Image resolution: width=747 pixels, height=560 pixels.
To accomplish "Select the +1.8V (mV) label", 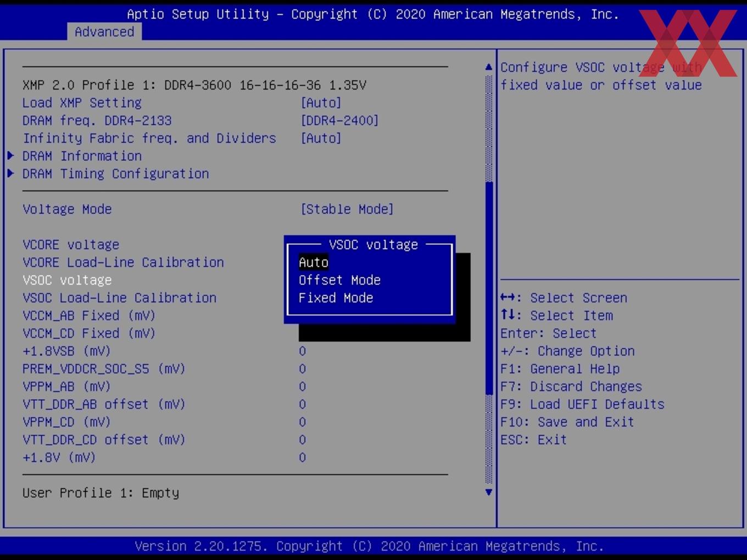I will (x=59, y=457).
